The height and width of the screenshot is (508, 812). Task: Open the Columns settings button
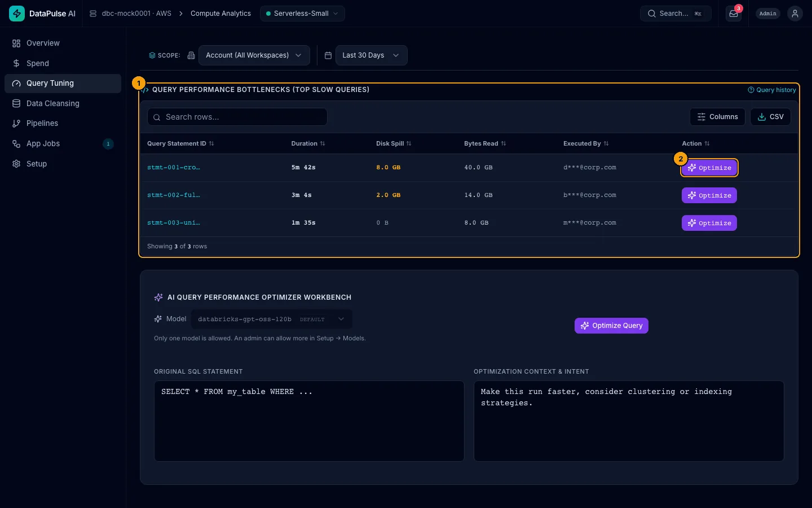[x=717, y=117]
